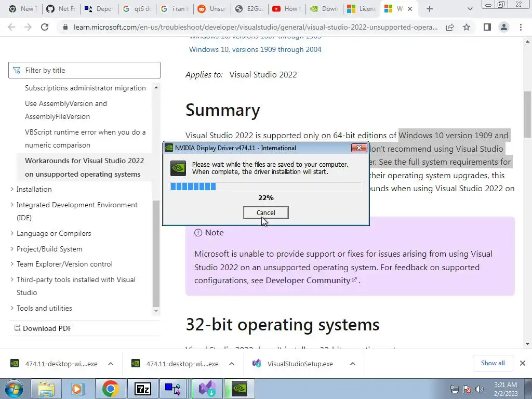
Task: Cancel the NVIDIA driver file extraction
Action: (x=265, y=212)
